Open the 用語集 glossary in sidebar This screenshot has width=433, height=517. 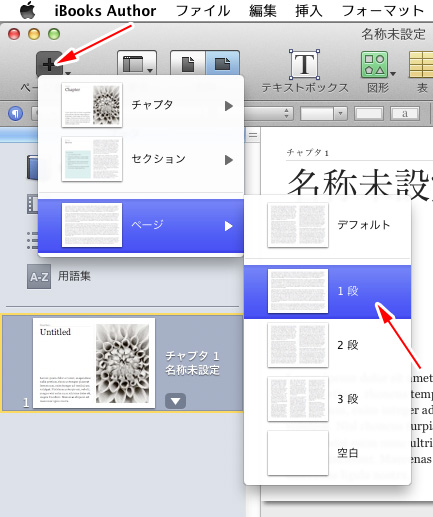coord(74,276)
